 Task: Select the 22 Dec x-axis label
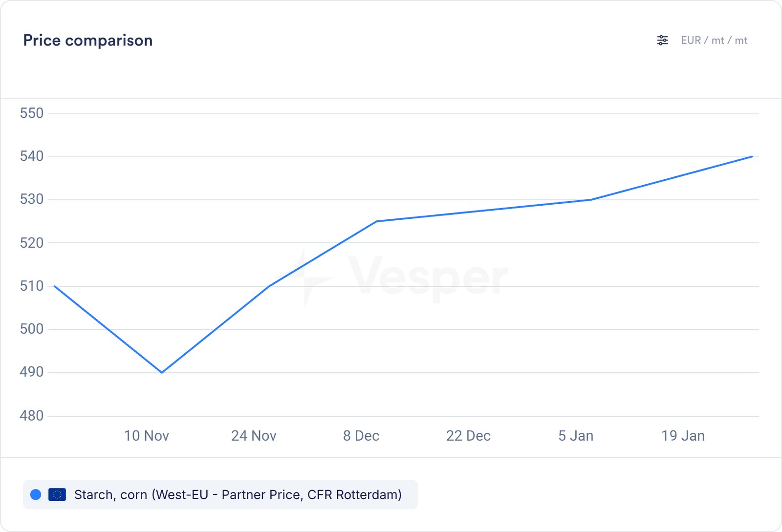tap(468, 436)
